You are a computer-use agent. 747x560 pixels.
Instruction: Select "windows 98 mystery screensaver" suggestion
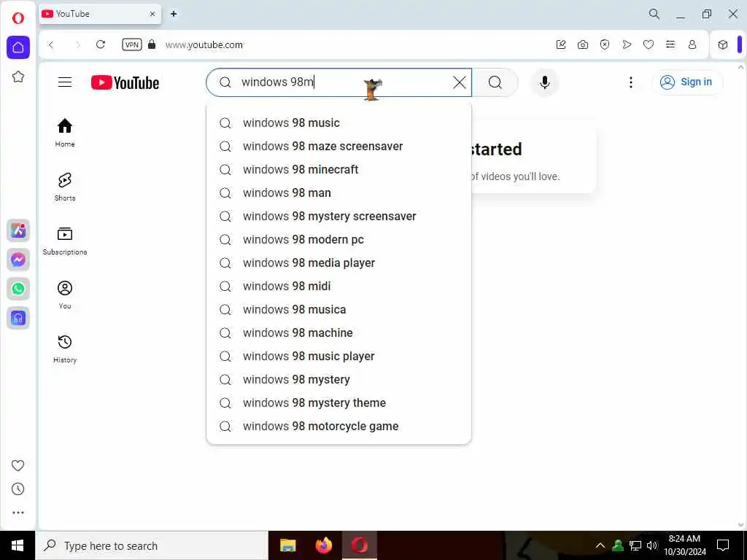(x=338, y=216)
